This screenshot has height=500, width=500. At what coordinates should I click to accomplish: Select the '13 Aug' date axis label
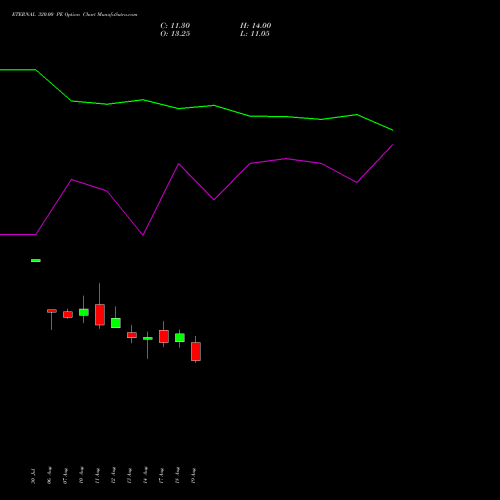click(129, 475)
